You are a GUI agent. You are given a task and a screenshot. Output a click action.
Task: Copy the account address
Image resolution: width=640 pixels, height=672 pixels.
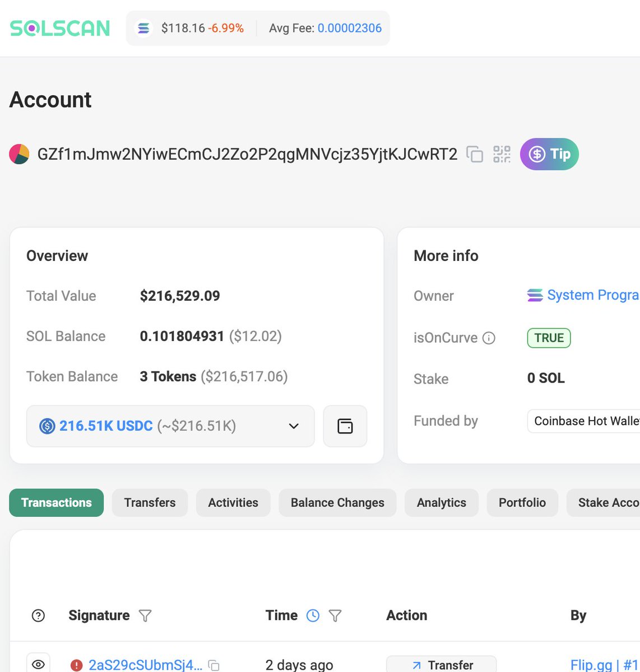[x=475, y=154]
